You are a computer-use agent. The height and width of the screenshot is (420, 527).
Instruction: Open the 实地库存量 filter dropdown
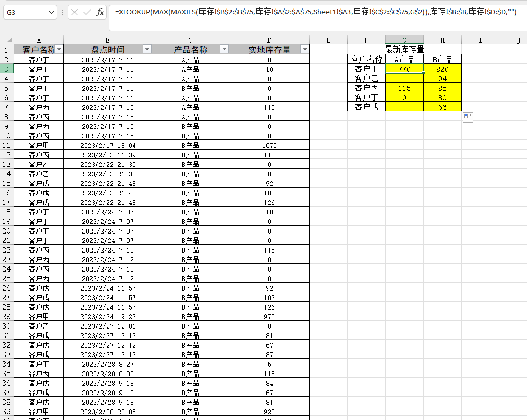click(304, 49)
